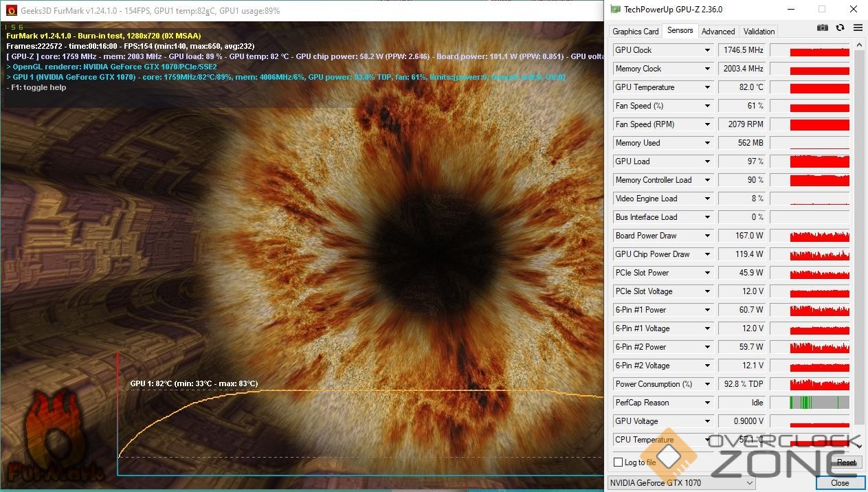Screen dimensions: 868x492
Task: Open the PerfCap Reason dropdown arrow
Action: [x=707, y=403]
